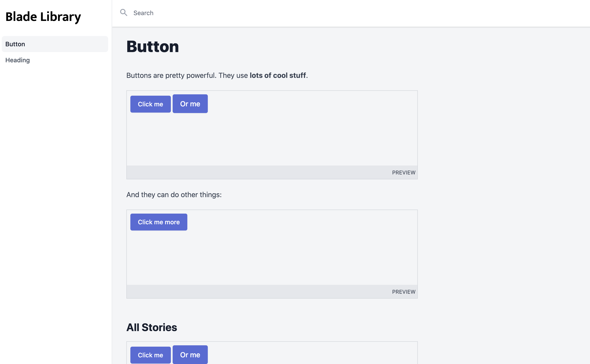Screen dimensions: 590x364
Task: Open the Heading page in sidebar
Action: (x=18, y=60)
